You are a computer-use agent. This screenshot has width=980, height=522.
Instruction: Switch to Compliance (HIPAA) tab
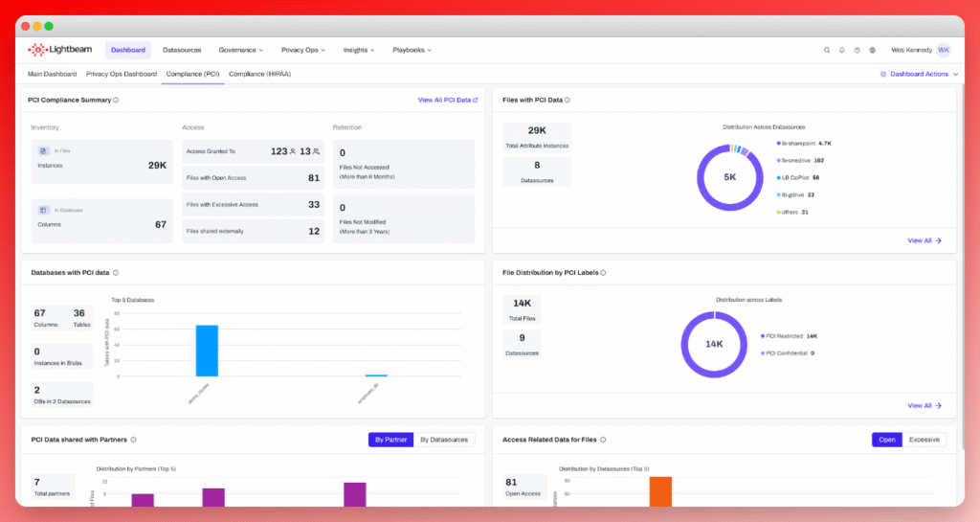(x=260, y=74)
